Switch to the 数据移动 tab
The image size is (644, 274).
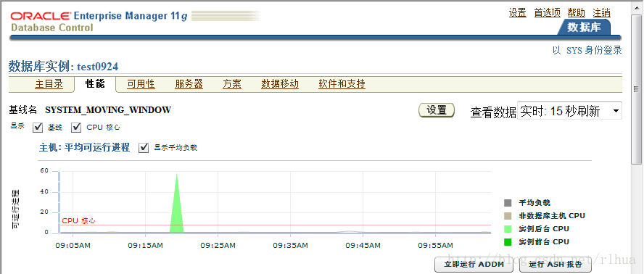[x=280, y=84]
